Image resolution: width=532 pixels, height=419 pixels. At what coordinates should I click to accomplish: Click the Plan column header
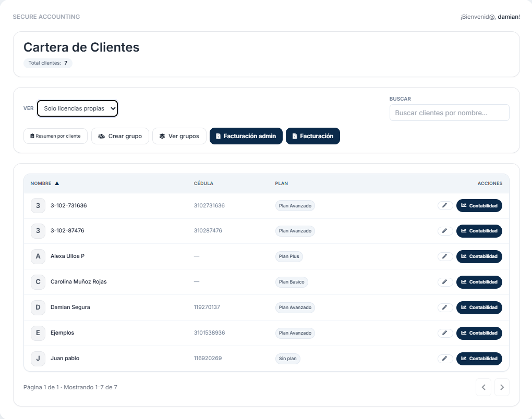pyautogui.click(x=282, y=183)
